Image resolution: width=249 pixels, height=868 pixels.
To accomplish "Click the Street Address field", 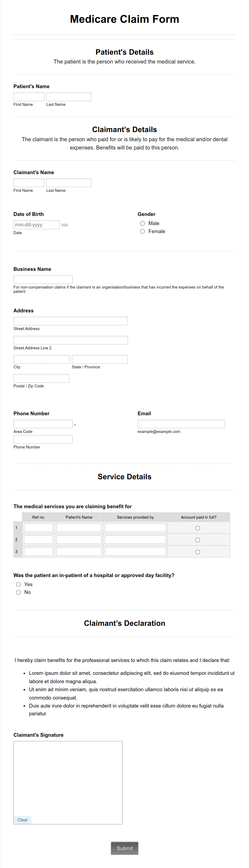I will coord(70,321).
